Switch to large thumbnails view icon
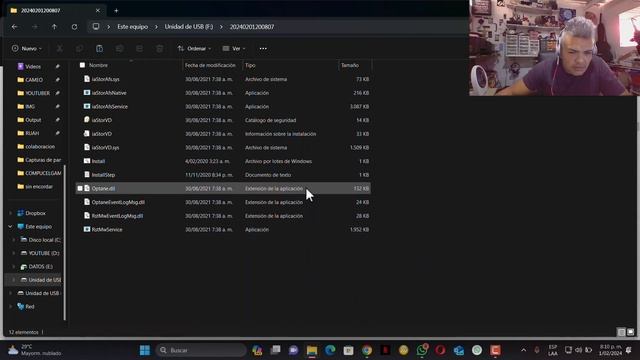The image size is (640, 360). [x=631, y=332]
